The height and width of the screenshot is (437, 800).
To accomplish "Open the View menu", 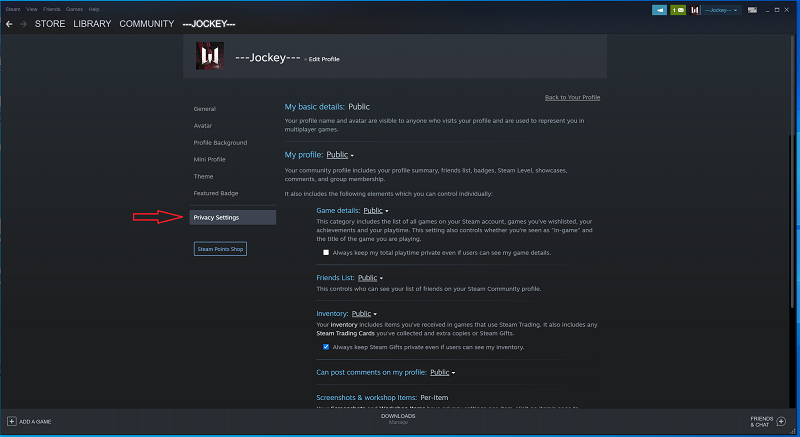I will 32,9.
